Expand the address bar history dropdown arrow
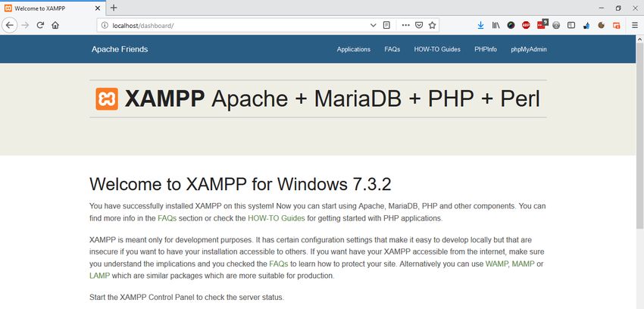The width and height of the screenshot is (644, 309). coord(373,25)
